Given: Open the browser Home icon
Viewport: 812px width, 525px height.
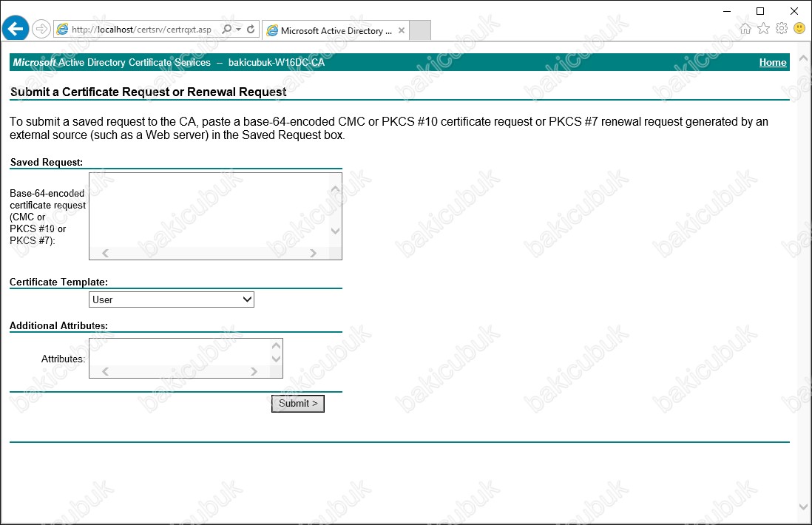Looking at the screenshot, I should (745, 29).
